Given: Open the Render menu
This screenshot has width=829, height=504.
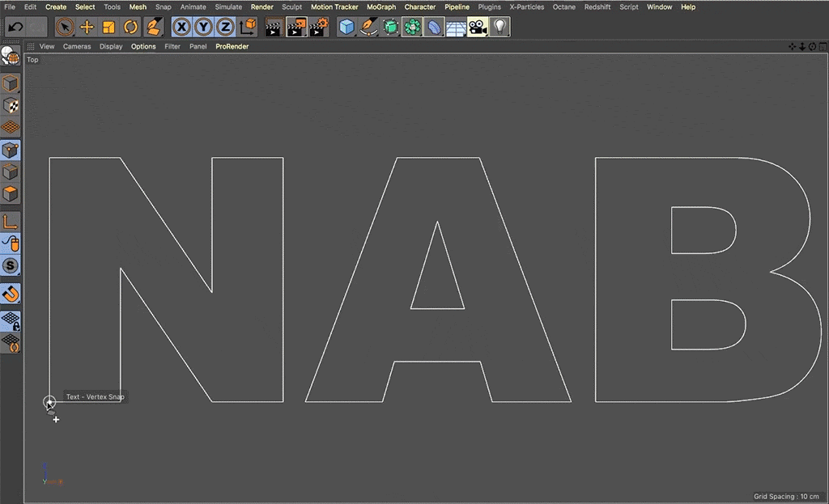Looking at the screenshot, I should tap(262, 6).
